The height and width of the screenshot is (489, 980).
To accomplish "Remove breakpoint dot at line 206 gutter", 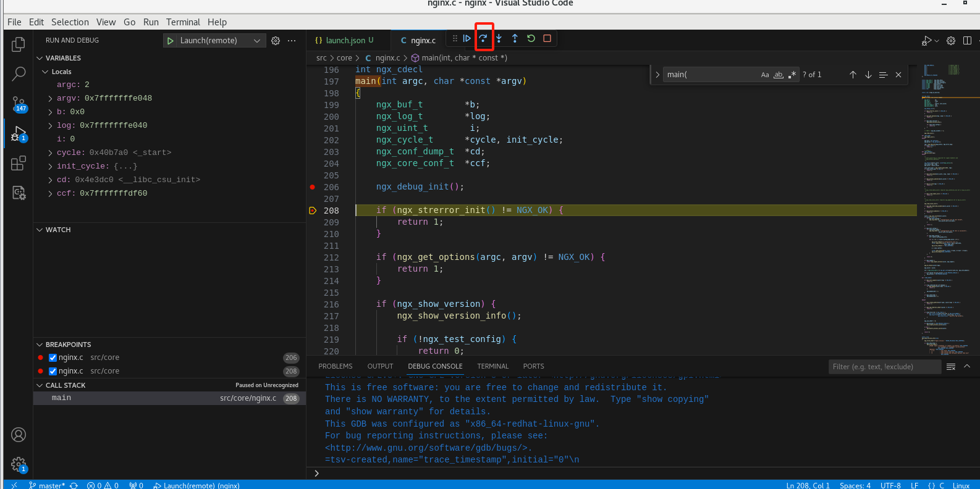I will click(313, 187).
